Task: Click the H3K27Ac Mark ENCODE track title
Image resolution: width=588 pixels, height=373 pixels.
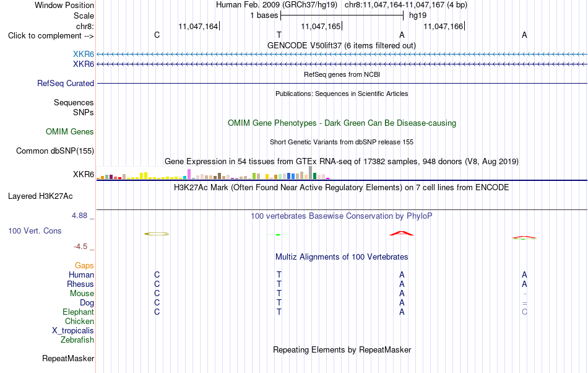Action: pyautogui.click(x=341, y=187)
